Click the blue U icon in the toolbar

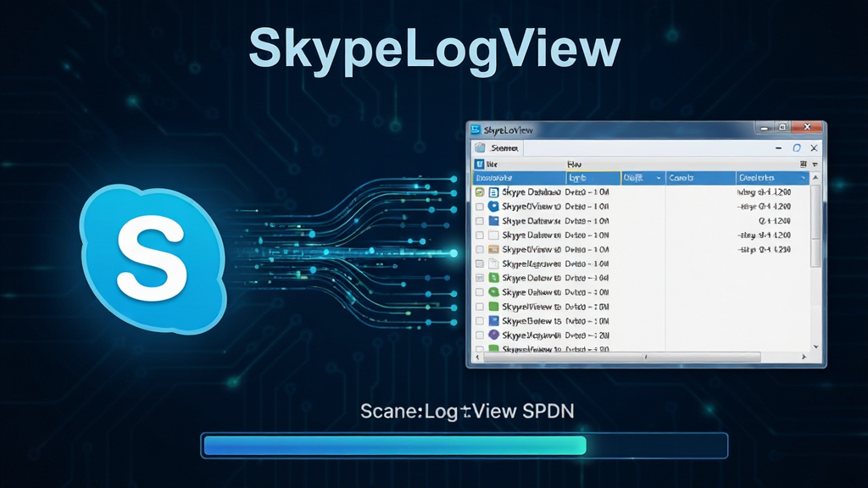[x=480, y=164]
